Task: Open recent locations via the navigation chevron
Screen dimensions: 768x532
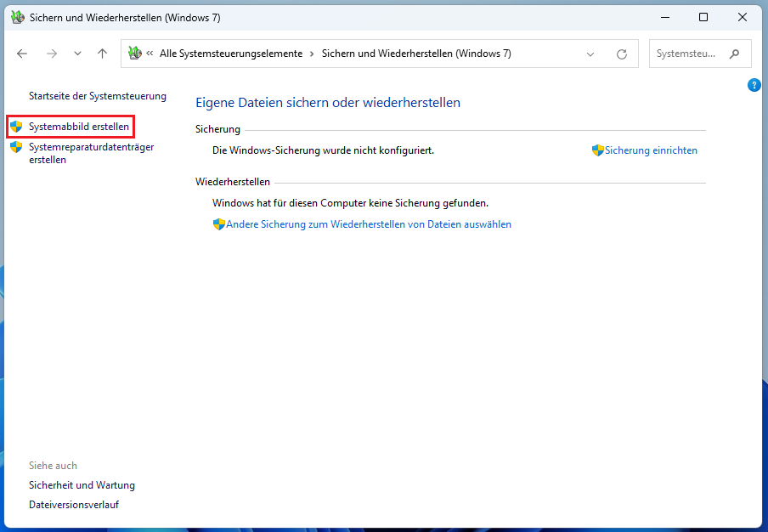Action: [x=77, y=53]
